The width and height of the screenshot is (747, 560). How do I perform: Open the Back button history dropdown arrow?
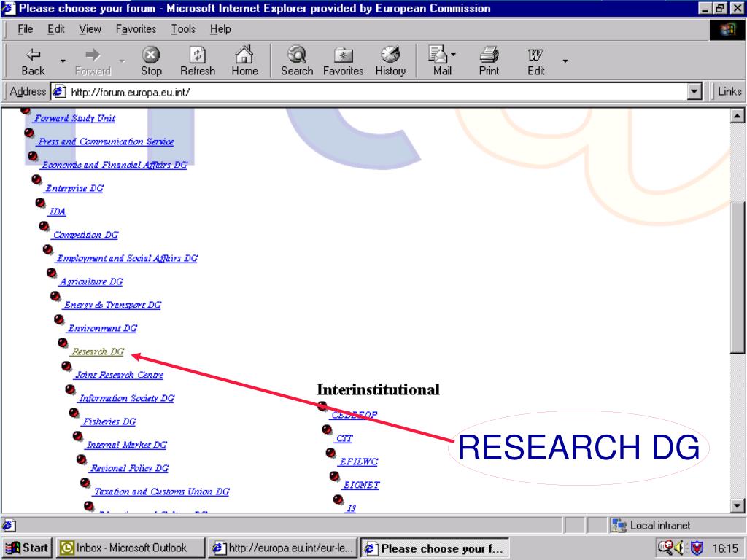(x=63, y=61)
